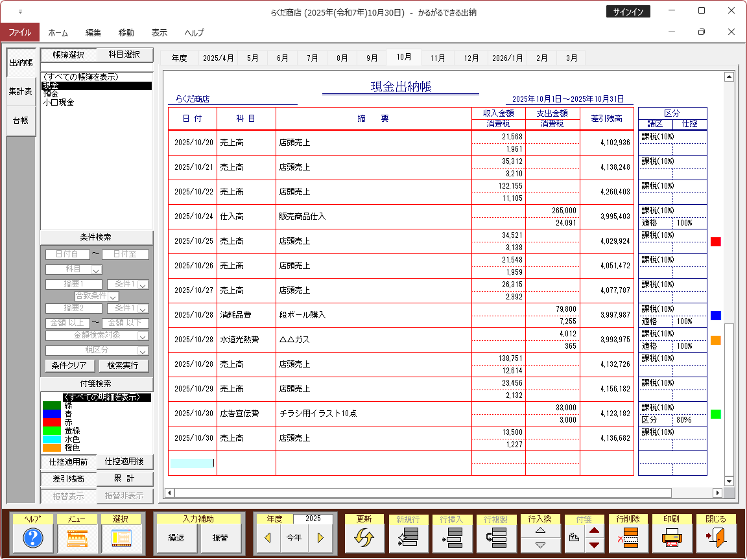
Task: Refresh data with the 更新 icon
Action: coord(364,538)
